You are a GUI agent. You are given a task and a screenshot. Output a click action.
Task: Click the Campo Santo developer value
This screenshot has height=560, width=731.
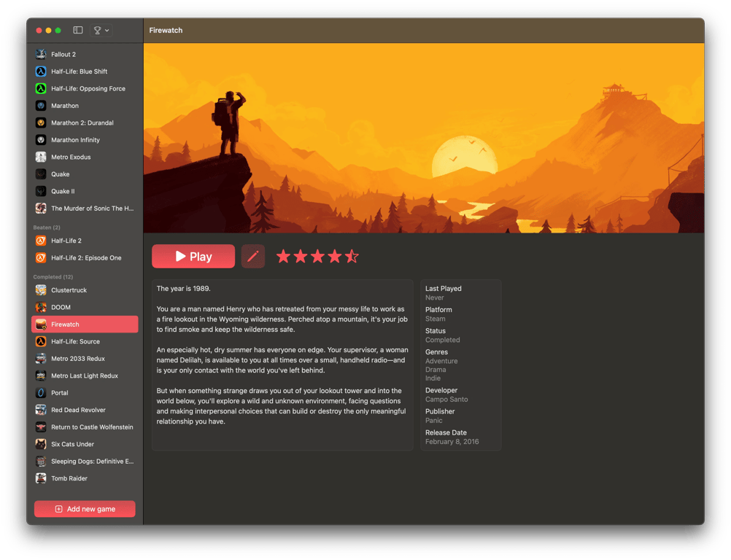(446, 400)
